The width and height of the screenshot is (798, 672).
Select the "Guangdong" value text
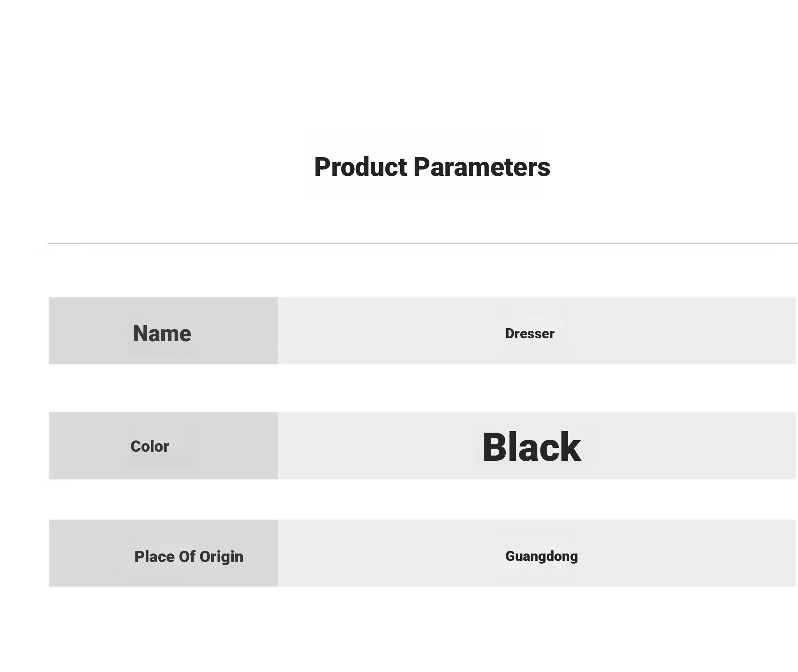(541, 556)
